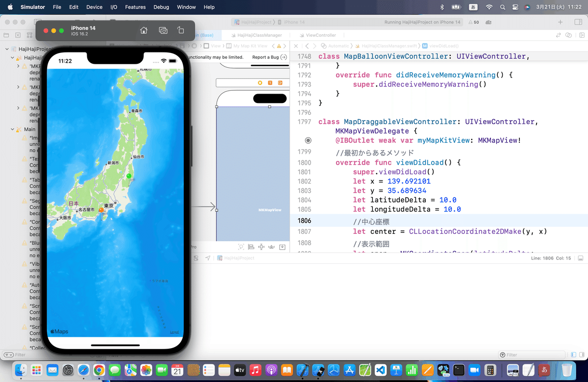Image resolution: width=588 pixels, height=382 pixels.
Task: Click the Simulator Home button icon
Action: pos(144,30)
